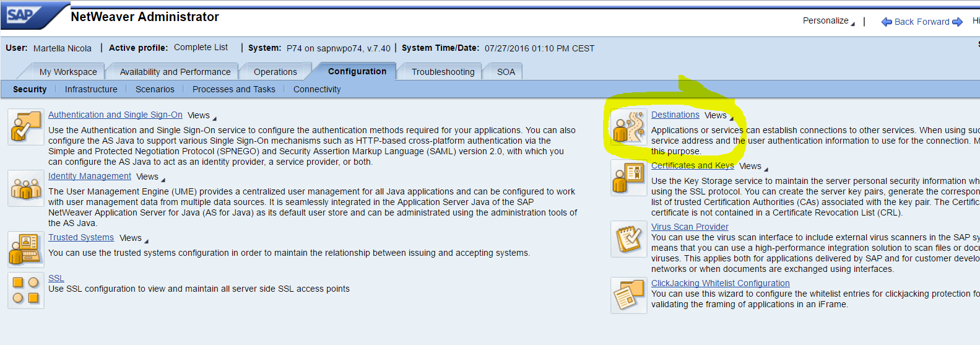Expand Views menu beside Identity Management
Viewport: 980px width, 345px height.
(x=150, y=177)
